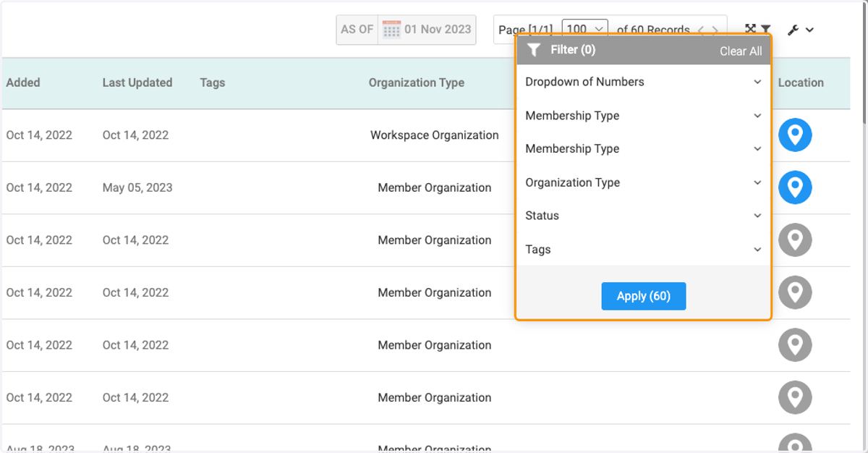Click the Filter (0) panel title
Viewport: 868px width, 453px height.
click(x=573, y=50)
